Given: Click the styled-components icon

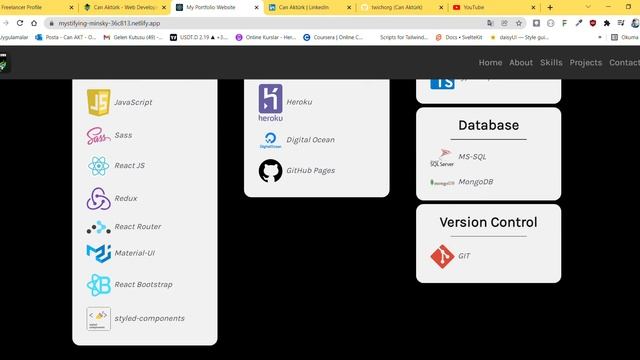Looking at the screenshot, I should click(x=98, y=318).
